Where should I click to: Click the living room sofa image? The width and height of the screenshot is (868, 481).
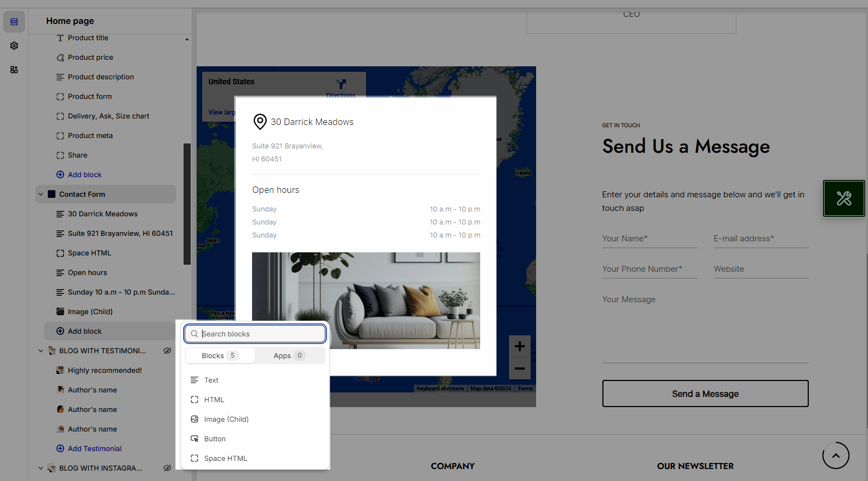pos(366,301)
